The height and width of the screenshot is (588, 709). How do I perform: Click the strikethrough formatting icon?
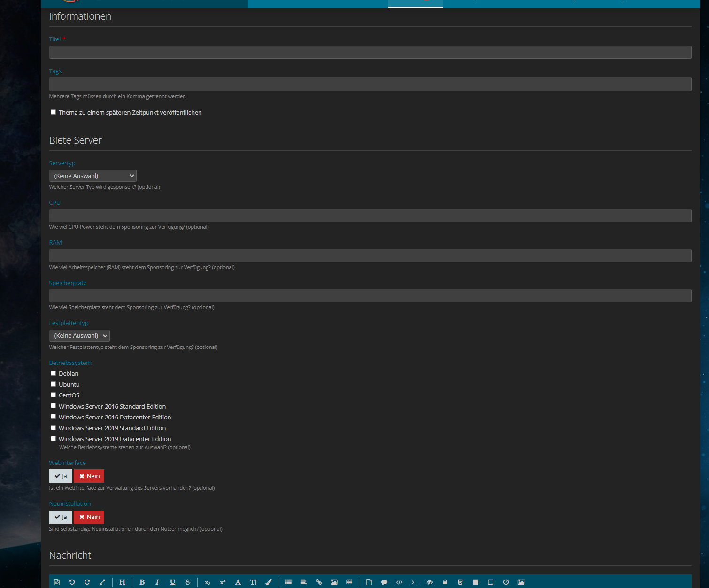click(x=188, y=582)
